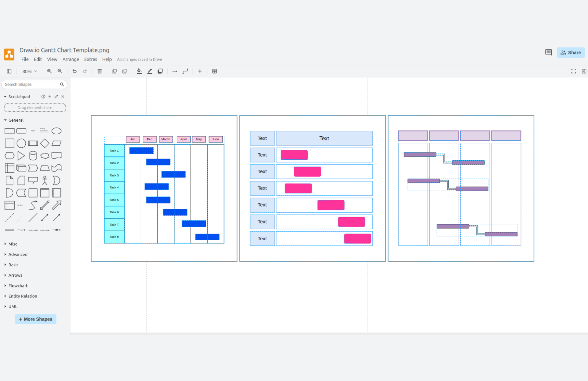Open the Arrange menu
Viewport: 588px width, 381px height.
pyautogui.click(x=70, y=59)
